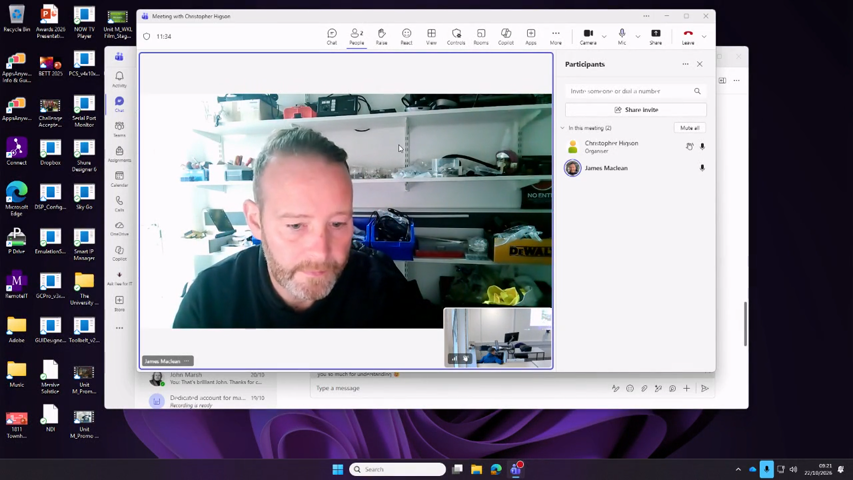The image size is (853, 480).
Task: Open John Marsh chat conversation
Action: coord(207,378)
